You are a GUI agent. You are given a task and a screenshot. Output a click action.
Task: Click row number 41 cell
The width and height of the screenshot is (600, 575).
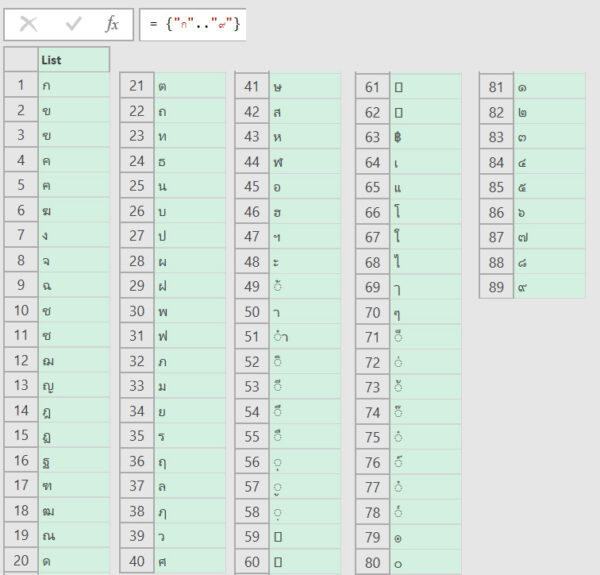click(252, 86)
